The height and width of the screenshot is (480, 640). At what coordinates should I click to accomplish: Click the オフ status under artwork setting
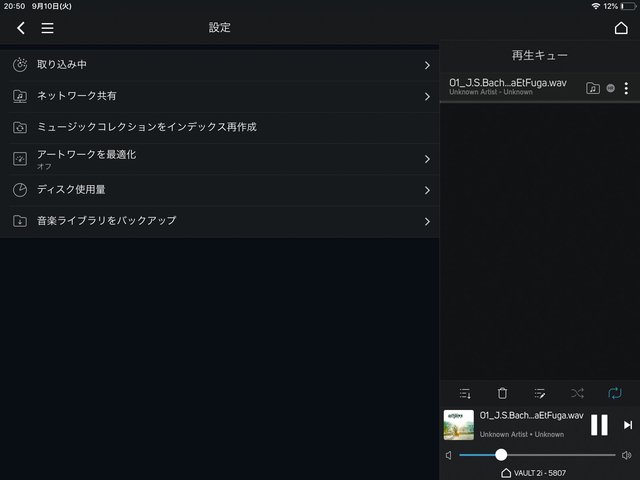pyautogui.click(x=44, y=167)
